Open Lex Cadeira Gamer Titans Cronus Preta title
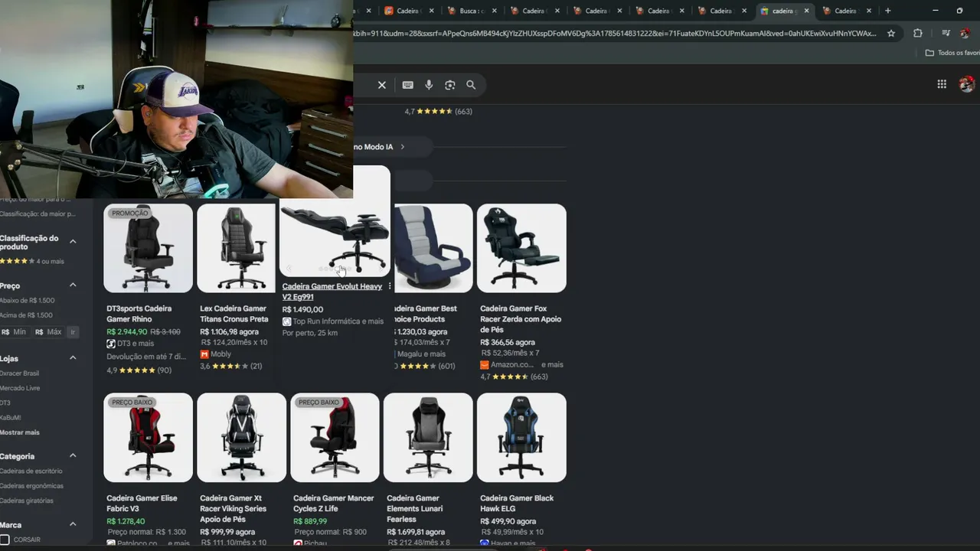 point(234,314)
